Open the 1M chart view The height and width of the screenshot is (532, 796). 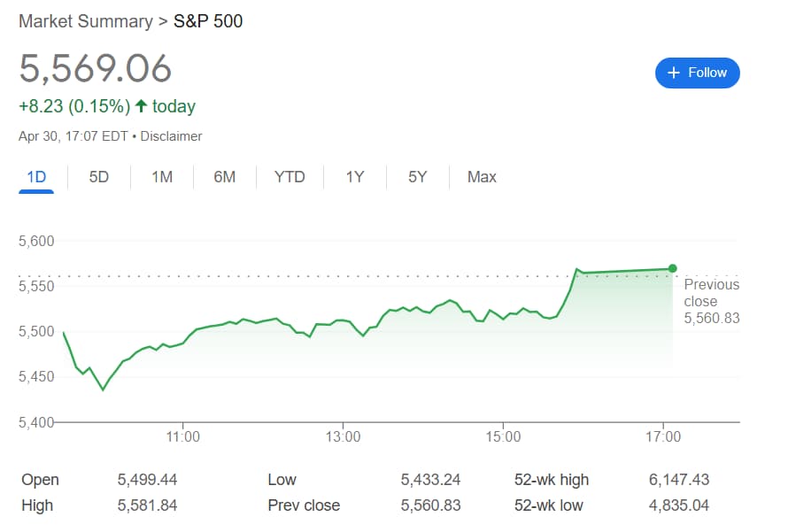pyautogui.click(x=161, y=177)
